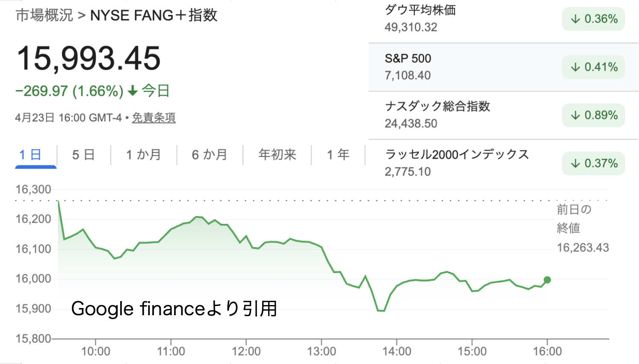Viewport: 639px width, 364px height.
Task: Click the green end-of-day chart dot
Action: click(547, 280)
